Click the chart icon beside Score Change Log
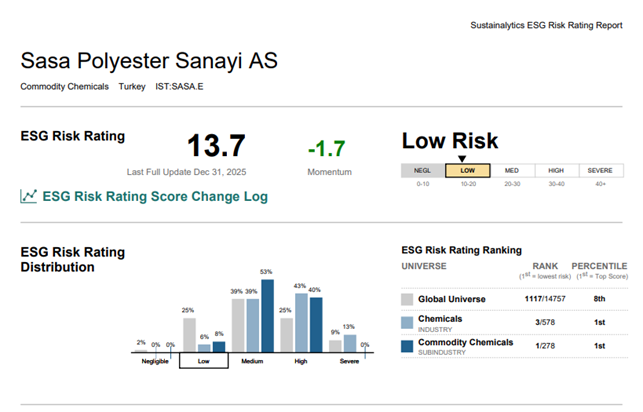Screen dimensions: 643x412 pyautogui.click(x=29, y=196)
